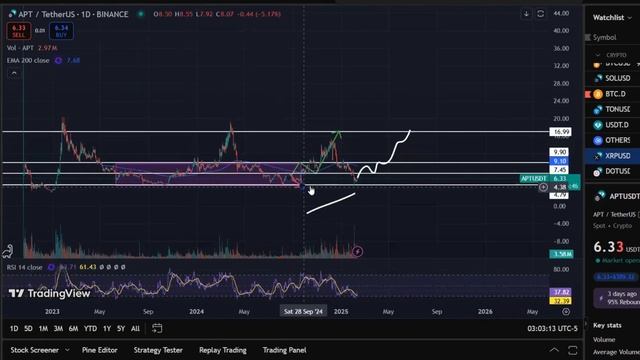Click the refresh chart icon
Image resolution: width=640 pixels, height=360 pixels.
click(540, 14)
